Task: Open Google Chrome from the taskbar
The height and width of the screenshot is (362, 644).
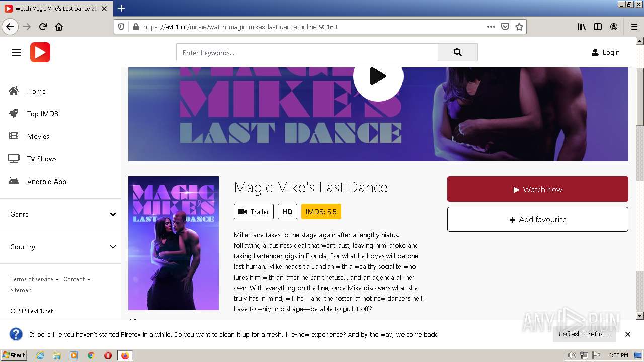Action: 91,355
